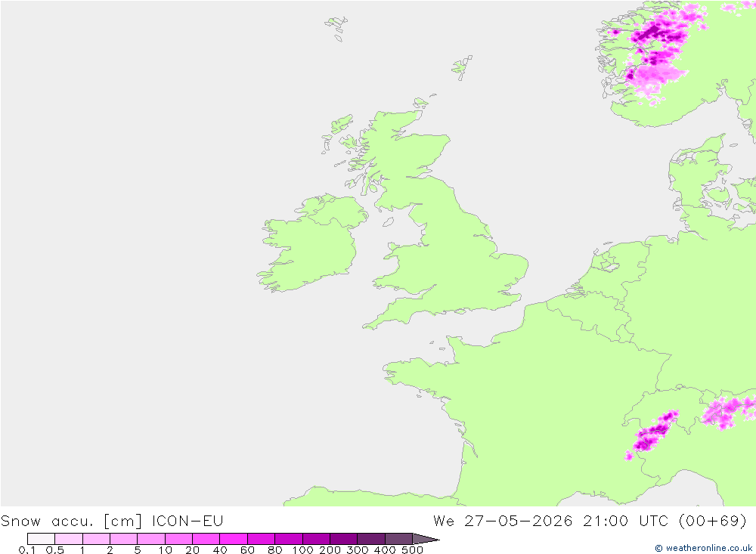The width and height of the screenshot is (756, 554).
Task: Choose the legend swatch between 200 and 300
Action: tap(344, 539)
